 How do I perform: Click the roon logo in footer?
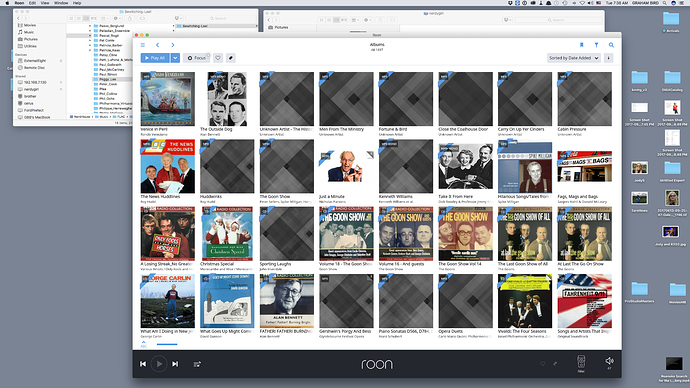tap(377, 364)
